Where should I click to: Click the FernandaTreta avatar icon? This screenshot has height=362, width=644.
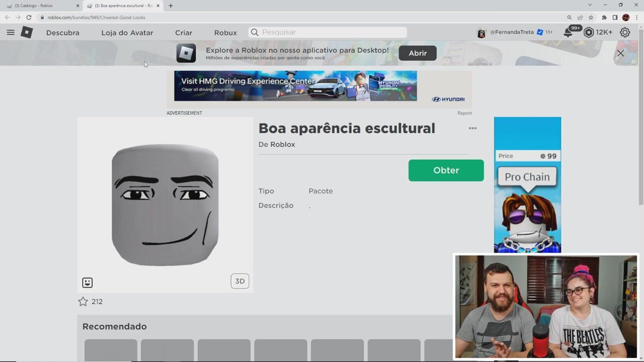[481, 33]
